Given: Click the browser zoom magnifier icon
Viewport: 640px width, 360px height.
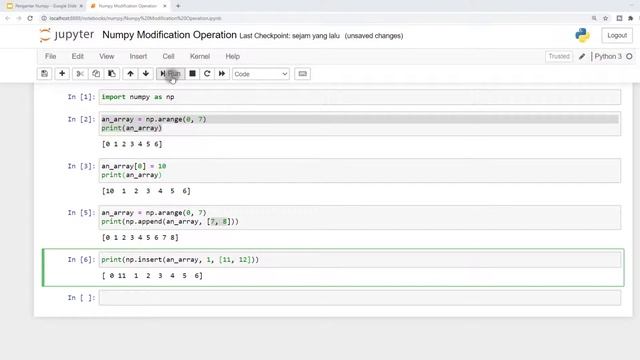Looking at the screenshot, I should click(x=594, y=18).
